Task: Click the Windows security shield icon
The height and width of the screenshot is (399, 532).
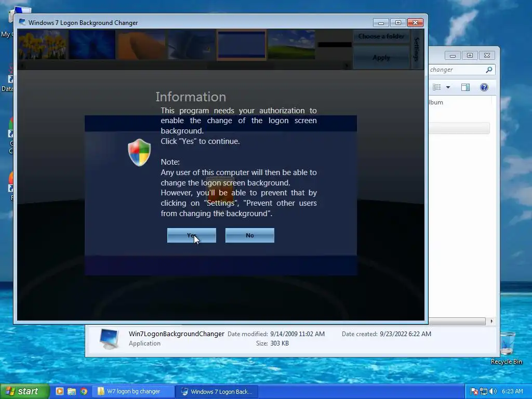Action: [x=139, y=152]
